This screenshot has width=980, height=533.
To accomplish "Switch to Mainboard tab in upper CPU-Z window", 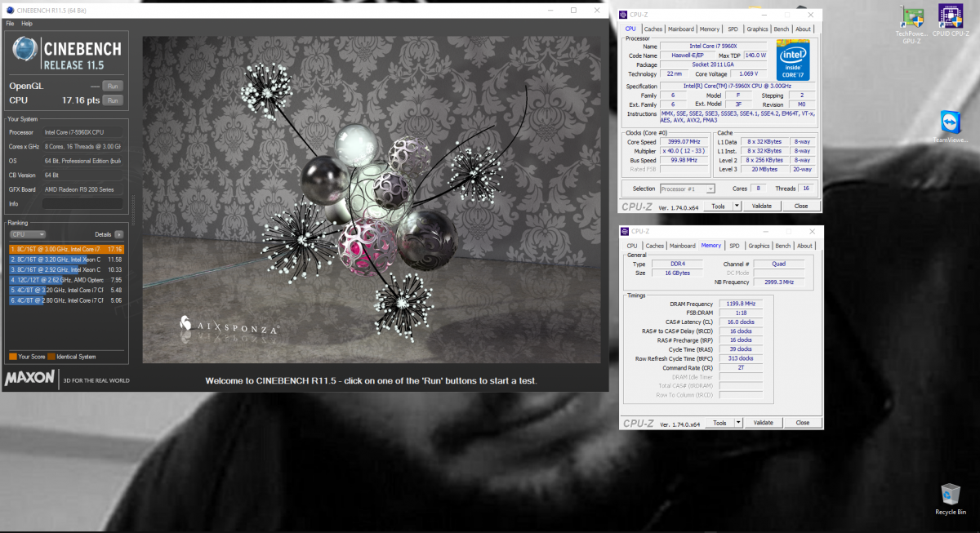I will (682, 29).
